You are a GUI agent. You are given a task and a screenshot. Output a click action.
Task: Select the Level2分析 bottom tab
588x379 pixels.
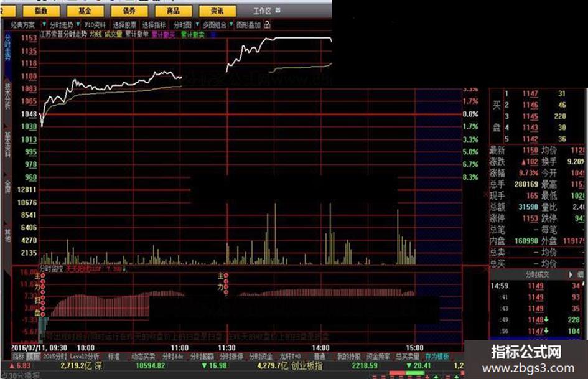tap(85, 357)
